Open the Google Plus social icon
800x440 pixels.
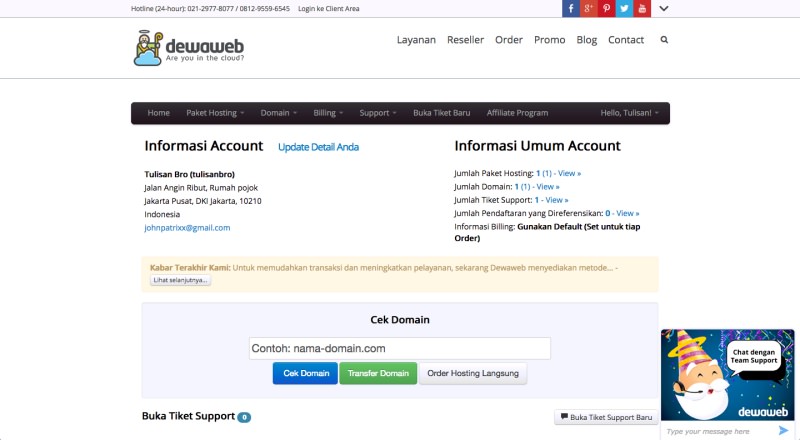pyautogui.click(x=588, y=8)
